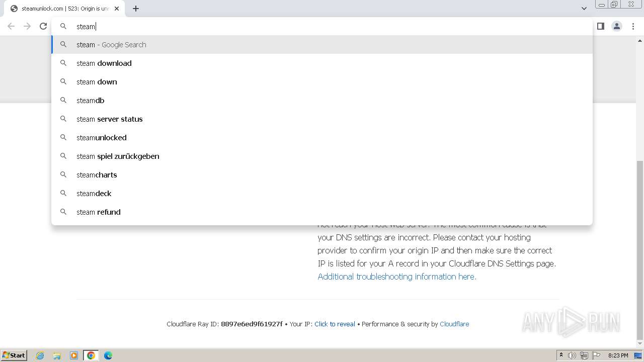The width and height of the screenshot is (644, 362).
Task: Select the steamunlock.com 523 tab
Action: point(64,9)
